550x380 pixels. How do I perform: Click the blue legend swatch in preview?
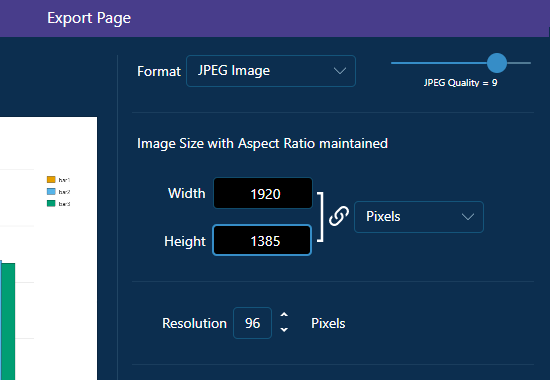(x=51, y=192)
